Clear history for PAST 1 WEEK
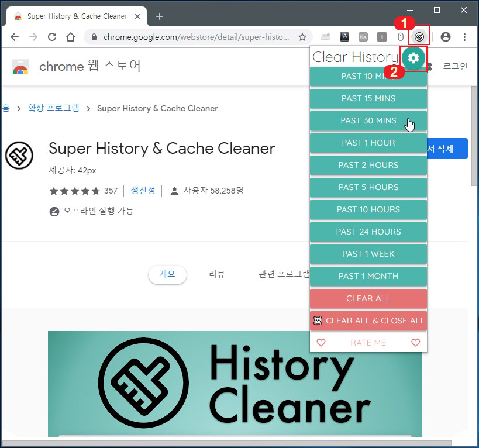This screenshot has width=479, height=448. click(368, 254)
